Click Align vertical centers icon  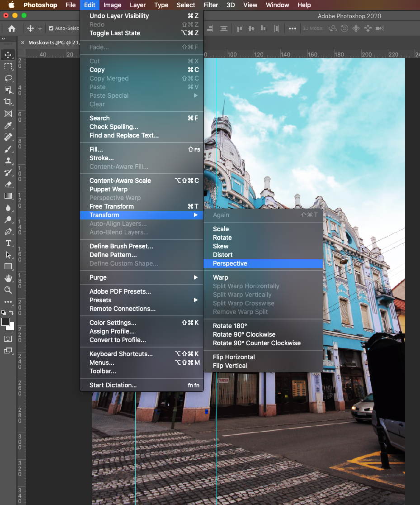(251, 29)
